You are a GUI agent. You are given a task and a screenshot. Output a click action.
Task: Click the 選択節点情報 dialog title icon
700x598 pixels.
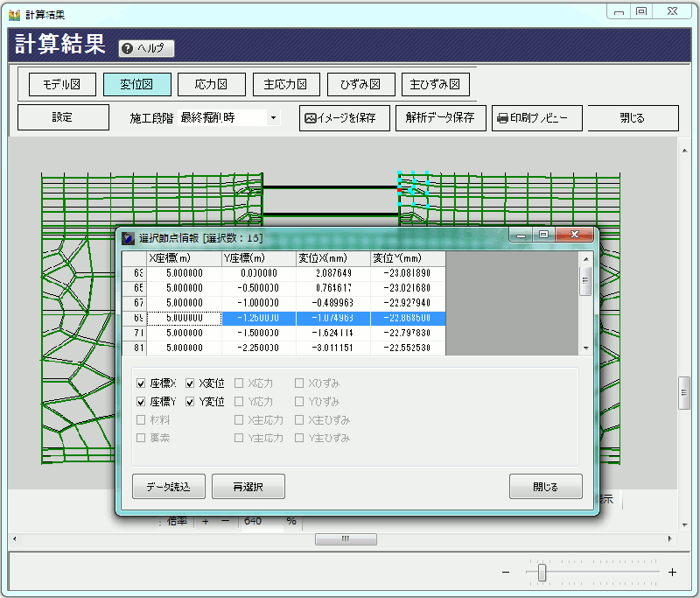(x=128, y=238)
